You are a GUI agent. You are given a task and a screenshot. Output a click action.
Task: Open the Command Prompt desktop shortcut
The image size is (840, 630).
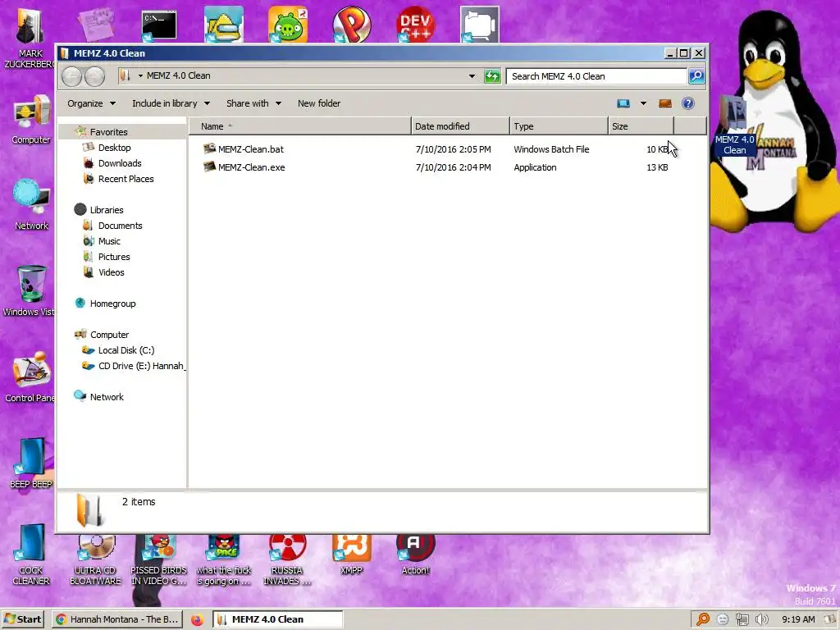coord(159,25)
